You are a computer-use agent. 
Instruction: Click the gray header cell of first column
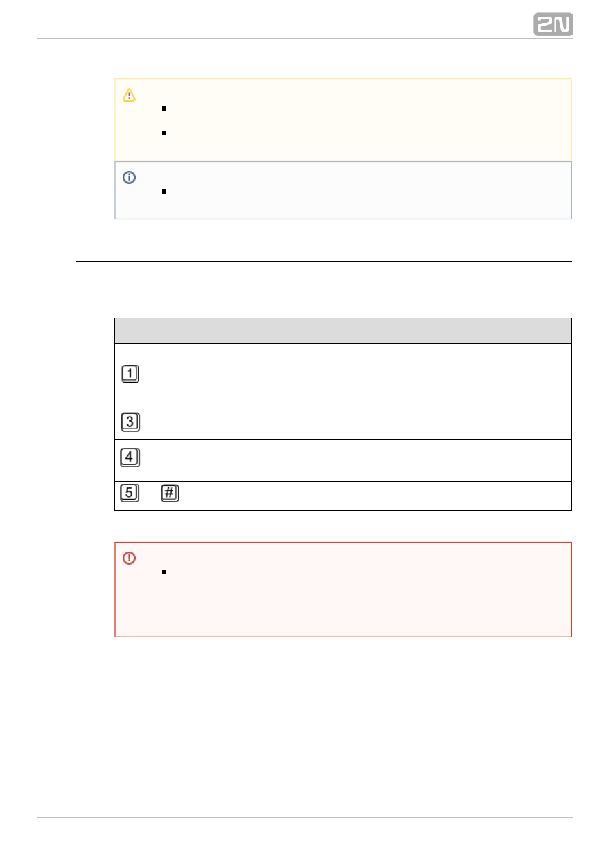coord(156,330)
